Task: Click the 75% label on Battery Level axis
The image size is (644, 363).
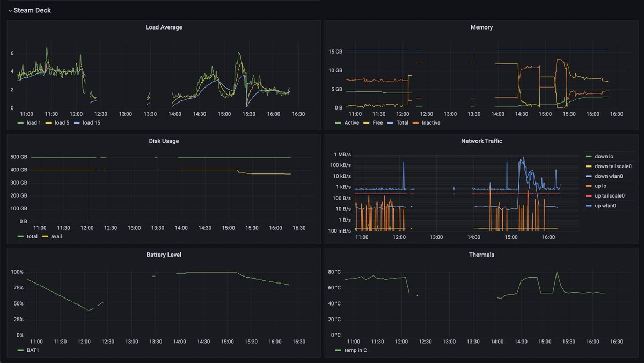Action: click(x=18, y=288)
